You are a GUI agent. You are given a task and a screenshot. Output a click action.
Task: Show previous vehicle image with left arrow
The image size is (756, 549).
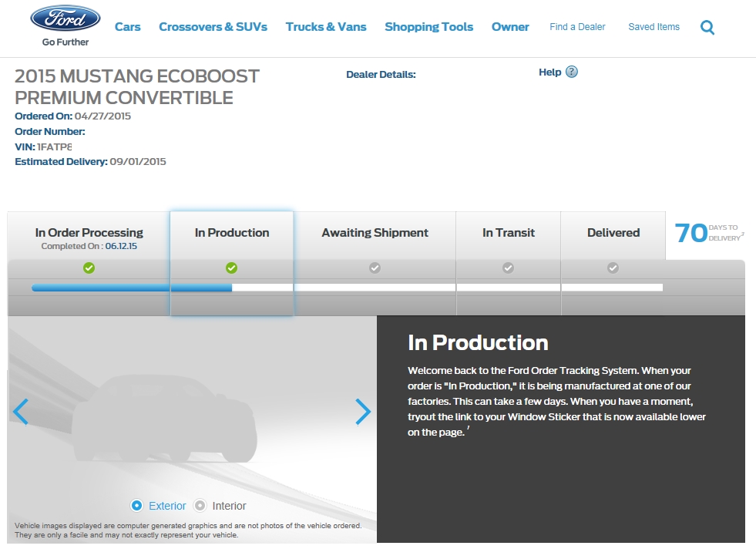pos(21,412)
